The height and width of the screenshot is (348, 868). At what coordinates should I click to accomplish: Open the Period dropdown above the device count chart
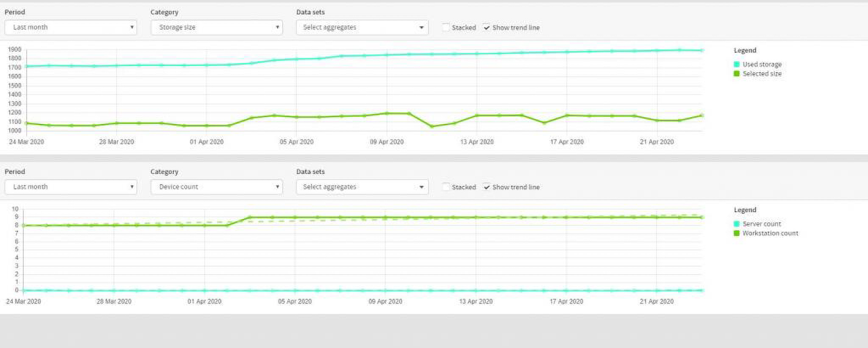point(71,187)
